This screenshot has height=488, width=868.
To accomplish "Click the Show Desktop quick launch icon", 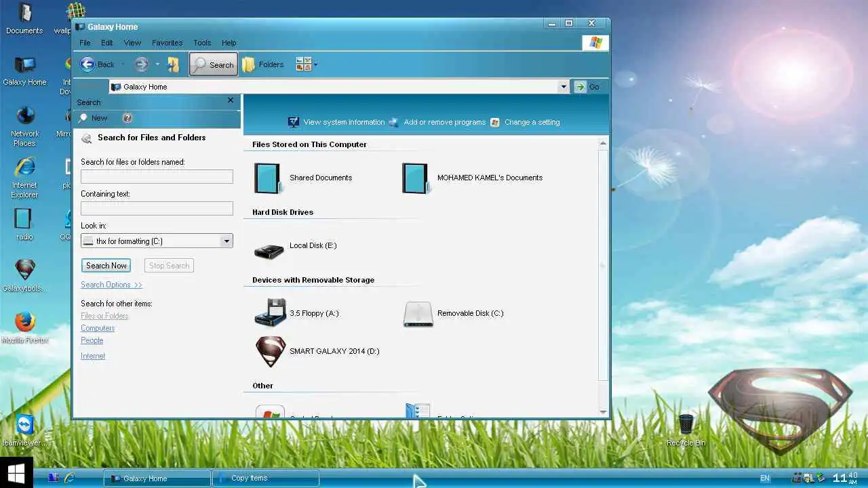I will (53, 478).
